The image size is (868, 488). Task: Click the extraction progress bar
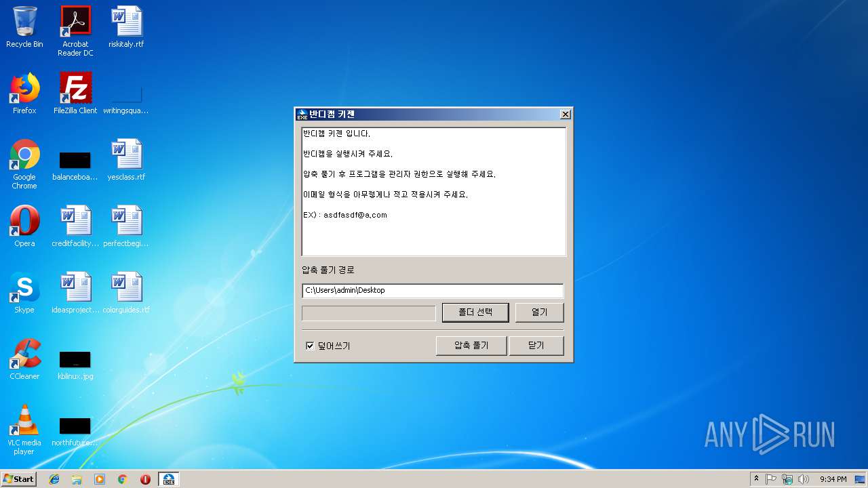tap(369, 313)
